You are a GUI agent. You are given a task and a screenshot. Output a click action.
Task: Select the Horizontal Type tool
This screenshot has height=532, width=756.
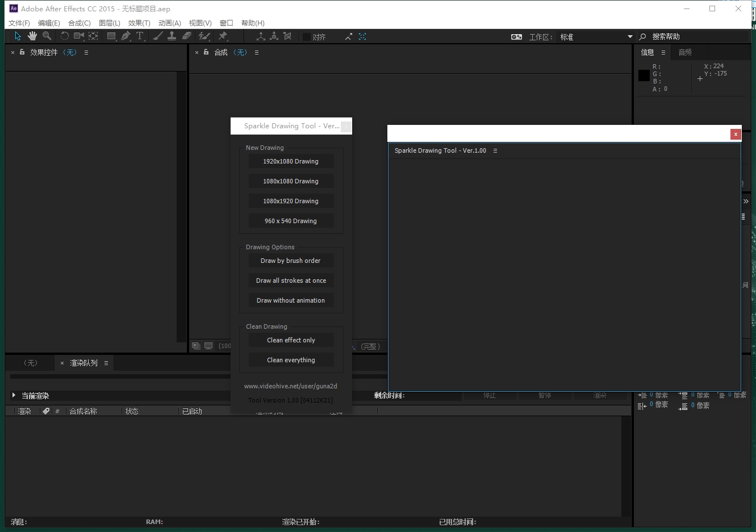click(x=140, y=36)
